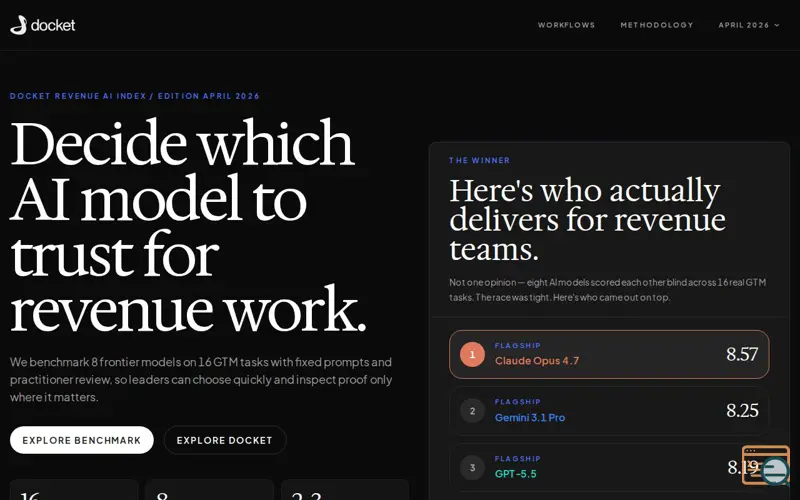
Task: Click the Flagship label above GPT-5.5
Action: coord(517,459)
